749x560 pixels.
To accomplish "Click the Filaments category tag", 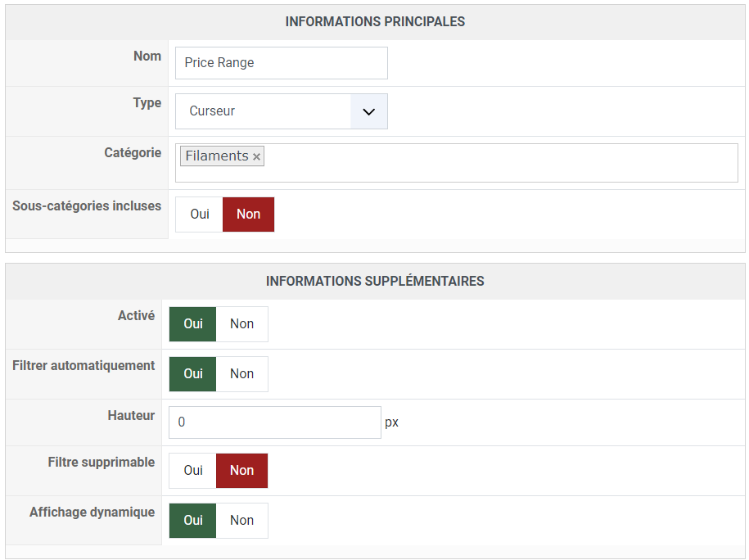I will click(216, 156).
